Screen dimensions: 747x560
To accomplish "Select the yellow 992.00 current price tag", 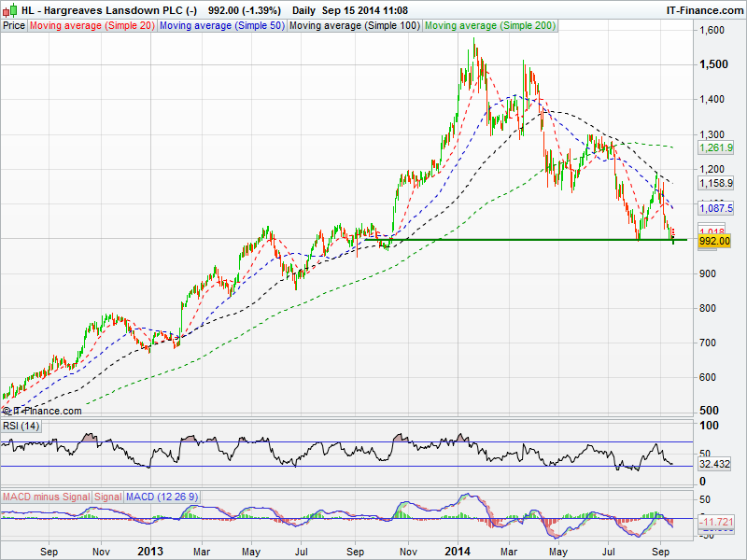I will (x=714, y=241).
